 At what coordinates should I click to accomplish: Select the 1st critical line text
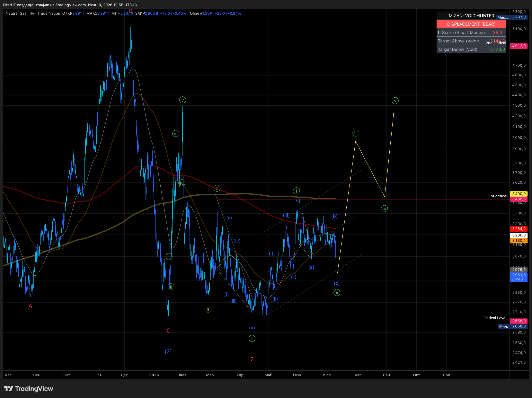point(498,196)
